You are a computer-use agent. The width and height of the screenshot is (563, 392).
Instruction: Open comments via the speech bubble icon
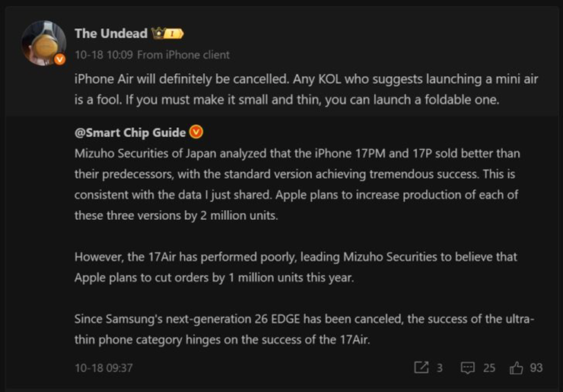coord(468,368)
